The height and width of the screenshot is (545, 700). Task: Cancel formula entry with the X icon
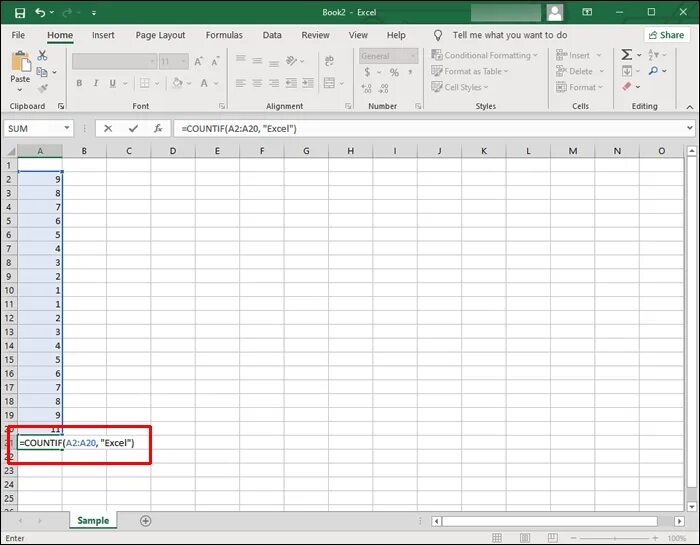click(x=108, y=129)
